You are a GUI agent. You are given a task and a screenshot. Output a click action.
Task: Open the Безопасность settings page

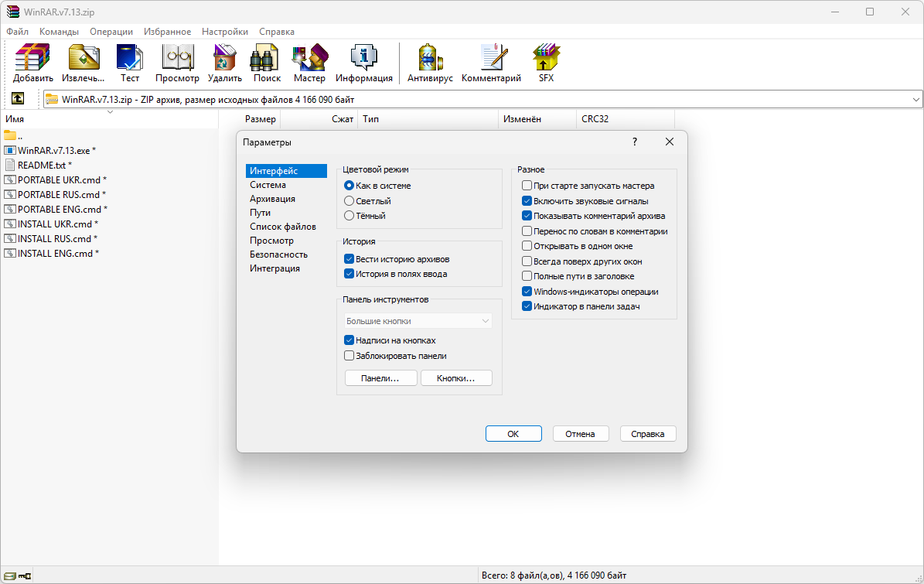(286, 254)
